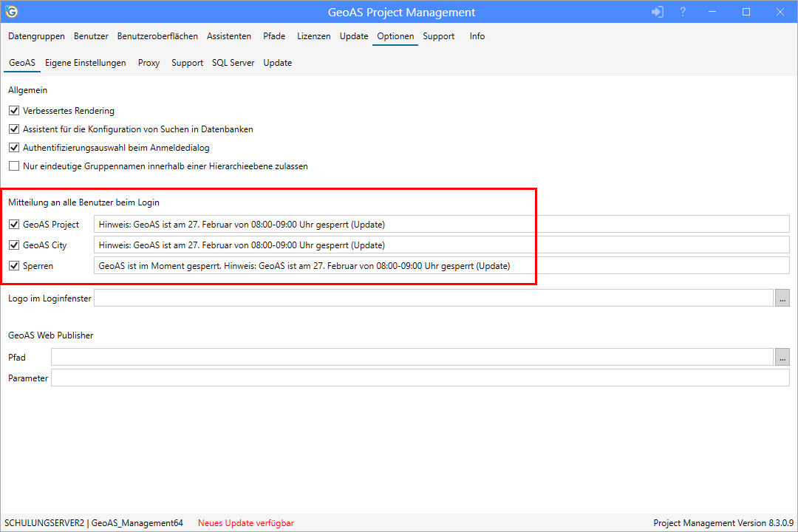Enable Nur eindeutige Gruppennamen innerhalb einer Hierarchieebene

pos(13,166)
